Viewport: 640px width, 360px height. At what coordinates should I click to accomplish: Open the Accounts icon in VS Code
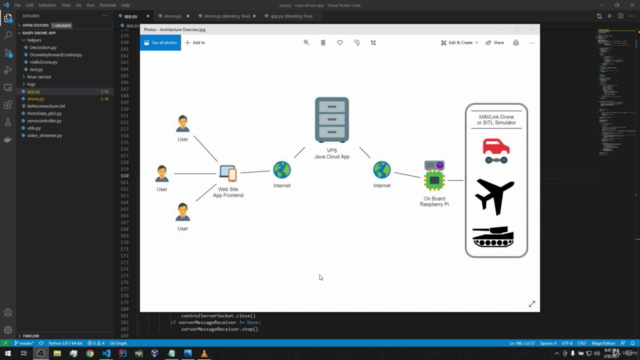[8, 313]
